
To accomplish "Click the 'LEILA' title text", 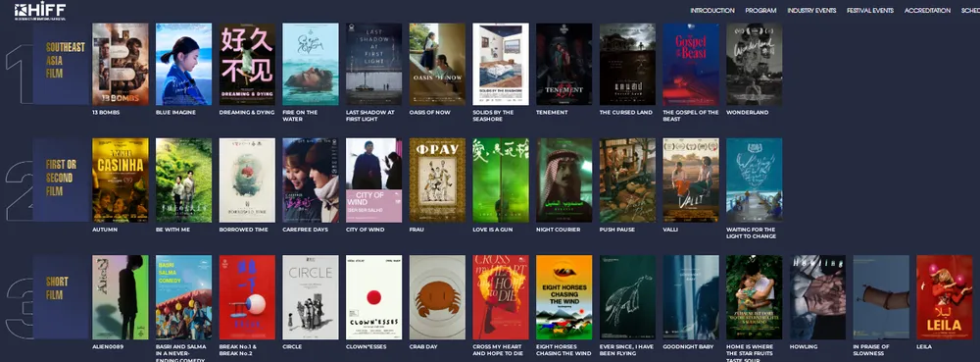I will tap(924, 346).
